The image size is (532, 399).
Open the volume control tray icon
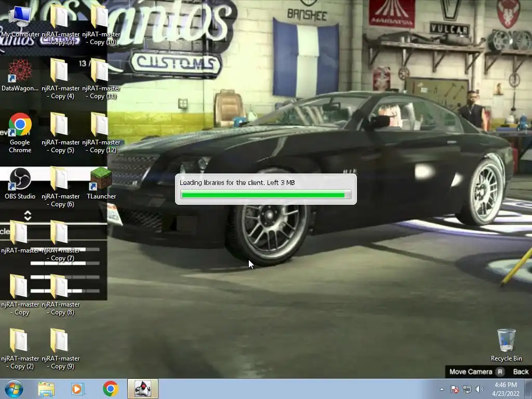pyautogui.click(x=479, y=389)
